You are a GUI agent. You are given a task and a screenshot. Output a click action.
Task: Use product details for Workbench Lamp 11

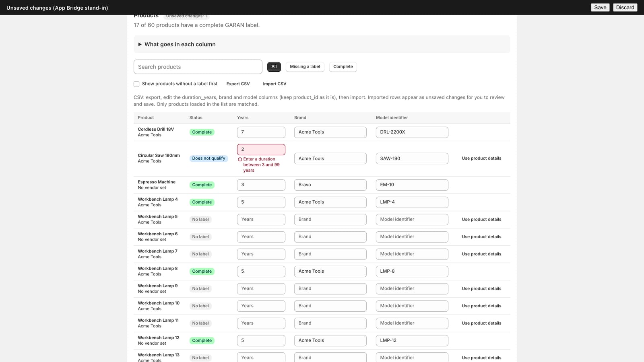tap(481, 323)
